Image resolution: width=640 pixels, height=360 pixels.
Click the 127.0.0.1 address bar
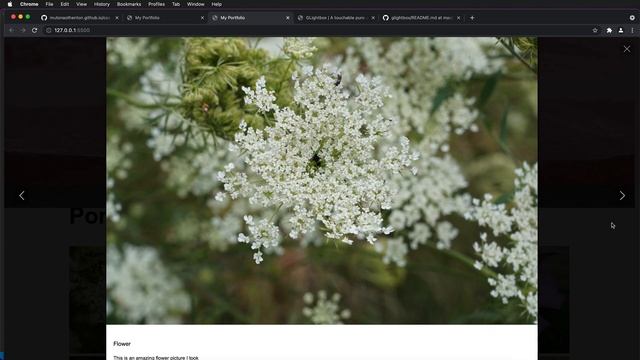[318, 30]
